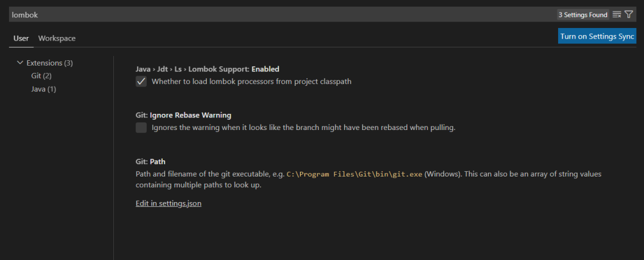Click the lombok search input field
This screenshot has width=644, height=260.
point(280,14)
